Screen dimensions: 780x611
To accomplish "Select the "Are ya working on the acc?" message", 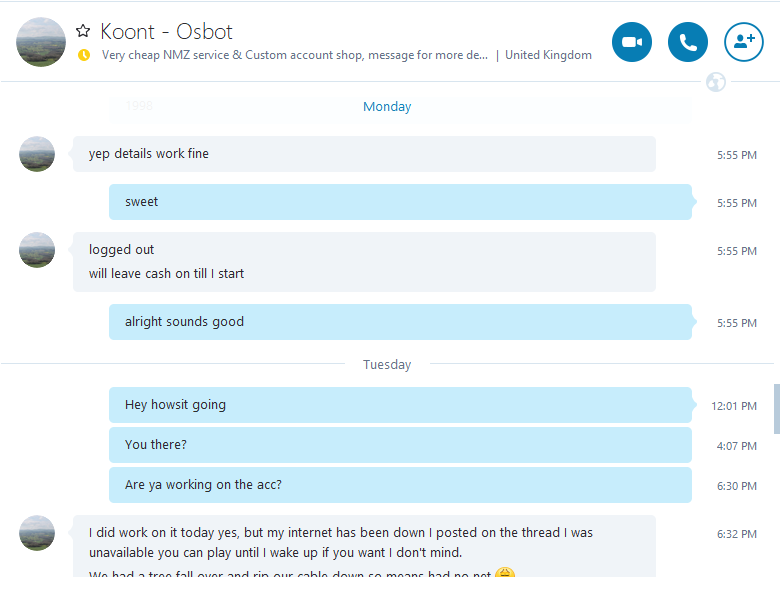I will 400,485.
